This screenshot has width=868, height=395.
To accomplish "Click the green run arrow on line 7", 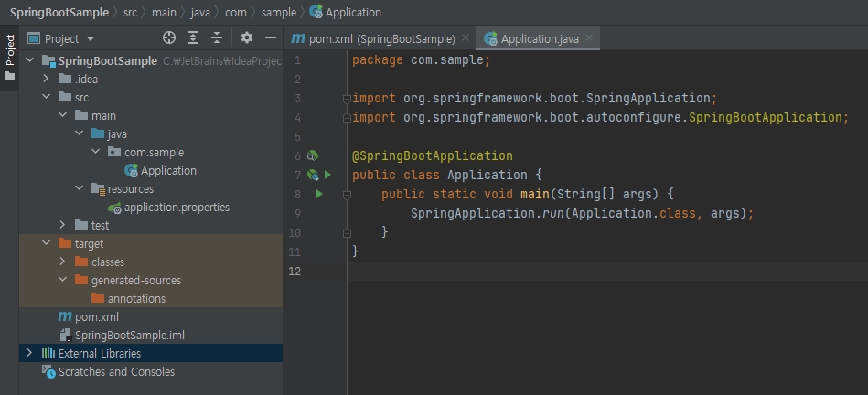I will [x=327, y=175].
